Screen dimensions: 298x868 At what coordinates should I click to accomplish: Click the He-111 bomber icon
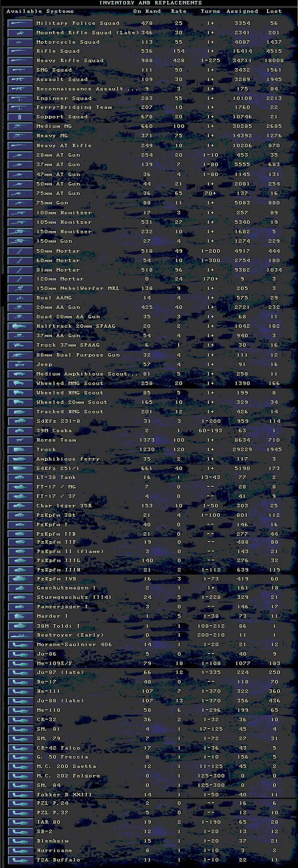(x=20, y=691)
